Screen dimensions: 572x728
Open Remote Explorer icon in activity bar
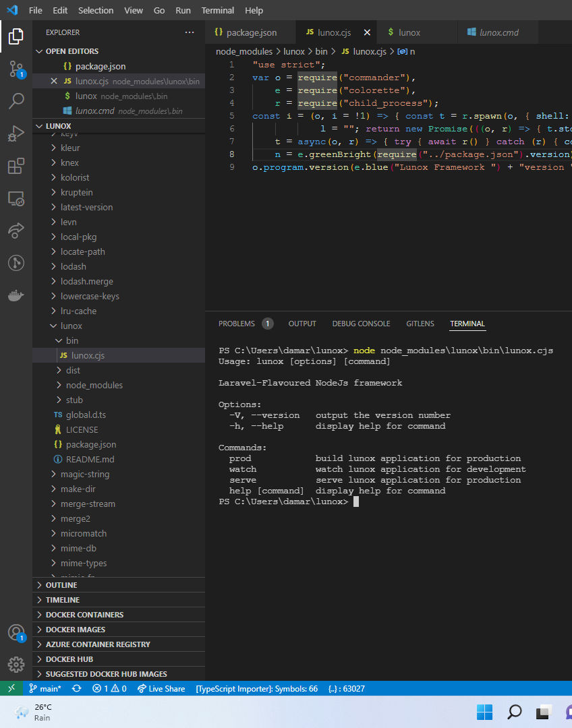point(16,198)
